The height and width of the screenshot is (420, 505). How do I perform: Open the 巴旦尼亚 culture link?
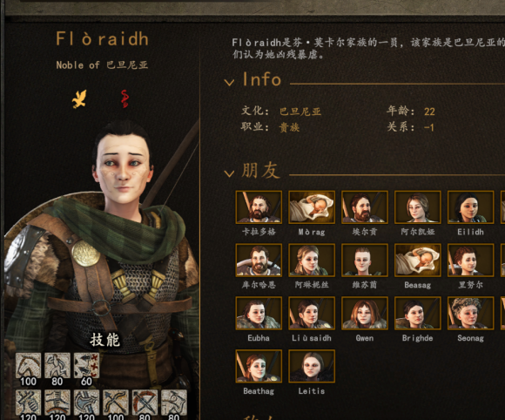pyautogui.click(x=300, y=112)
